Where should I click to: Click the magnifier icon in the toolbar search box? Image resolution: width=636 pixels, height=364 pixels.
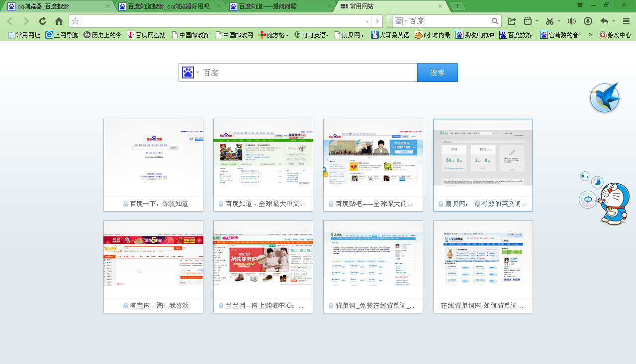tap(495, 21)
